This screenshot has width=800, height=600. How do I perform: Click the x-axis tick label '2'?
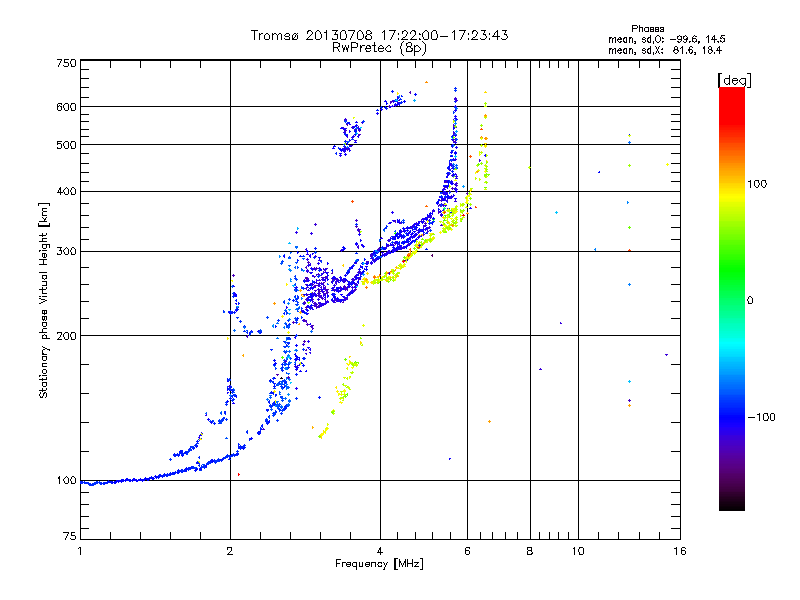(230, 551)
